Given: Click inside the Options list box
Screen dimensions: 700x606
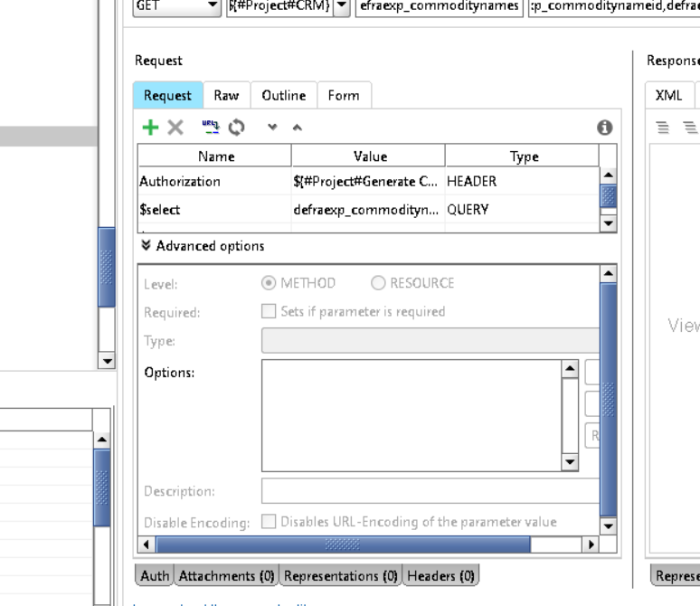Looking at the screenshot, I should [411, 415].
